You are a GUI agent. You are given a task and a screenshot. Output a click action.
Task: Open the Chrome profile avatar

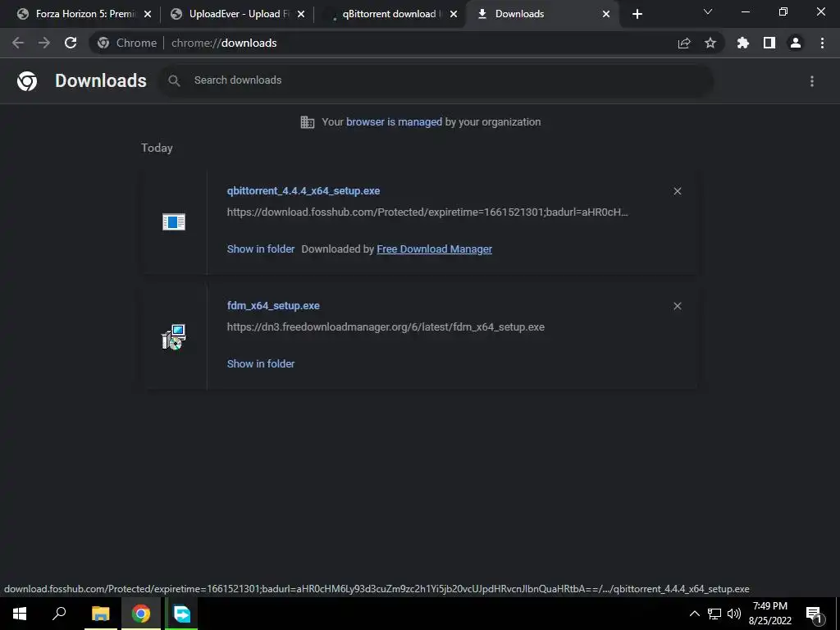[x=796, y=43]
